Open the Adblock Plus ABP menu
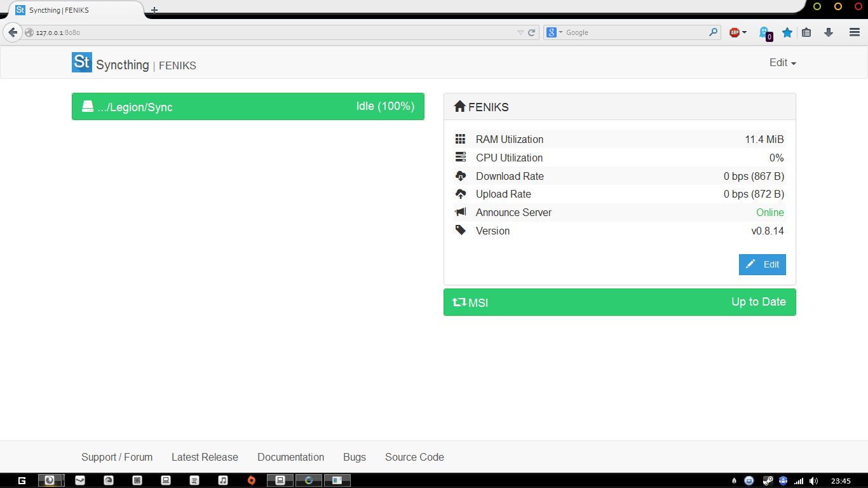The height and width of the screenshot is (488, 868). (738, 32)
